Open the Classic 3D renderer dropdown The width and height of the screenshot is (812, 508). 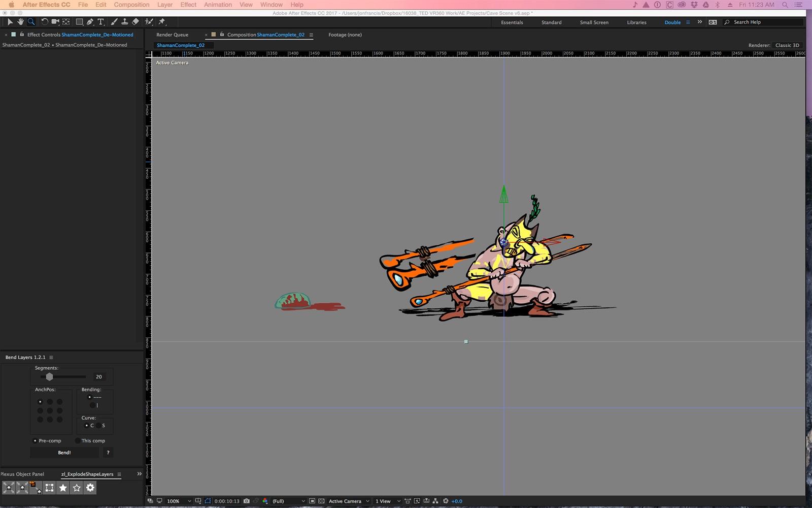(x=787, y=45)
